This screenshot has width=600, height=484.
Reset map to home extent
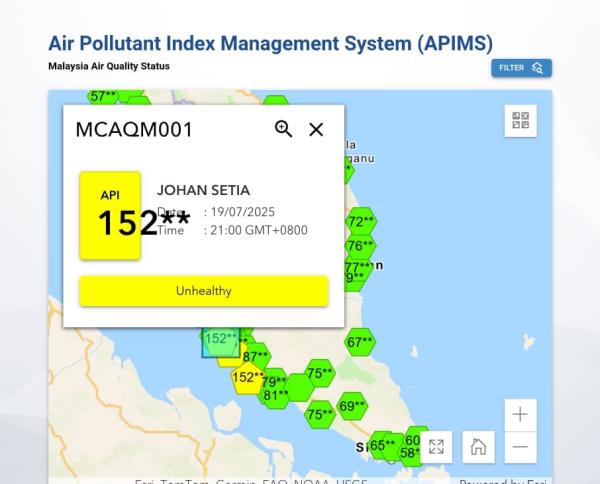(478, 447)
